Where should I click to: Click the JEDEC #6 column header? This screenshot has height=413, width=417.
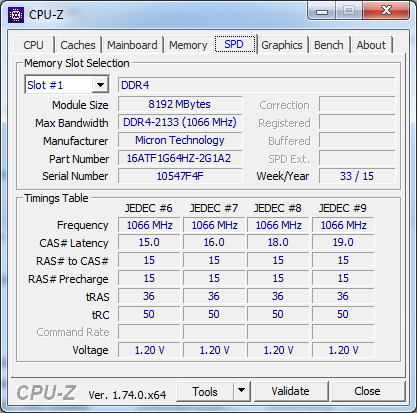click(x=149, y=208)
